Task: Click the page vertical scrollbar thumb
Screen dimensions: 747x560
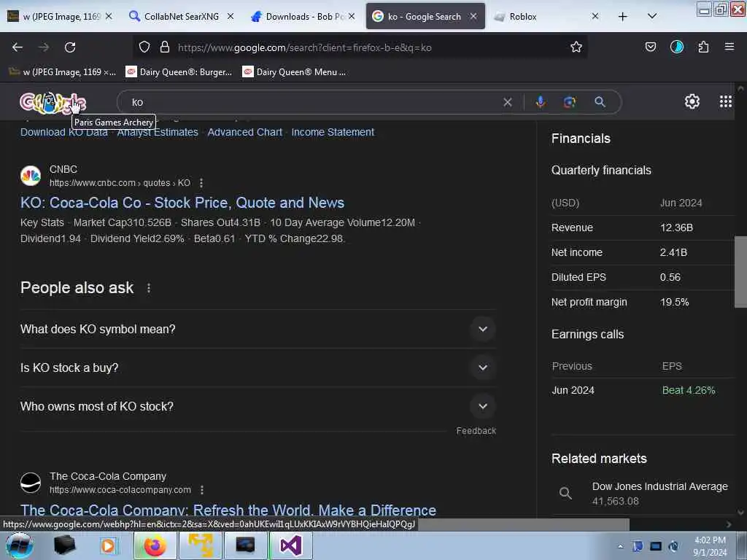Action: click(x=740, y=272)
